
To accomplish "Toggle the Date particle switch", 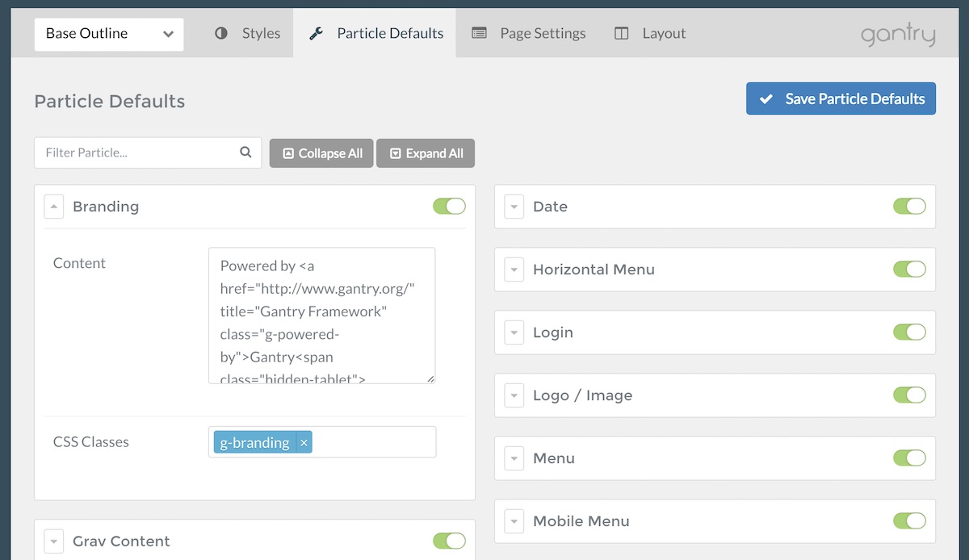I will click(x=909, y=206).
